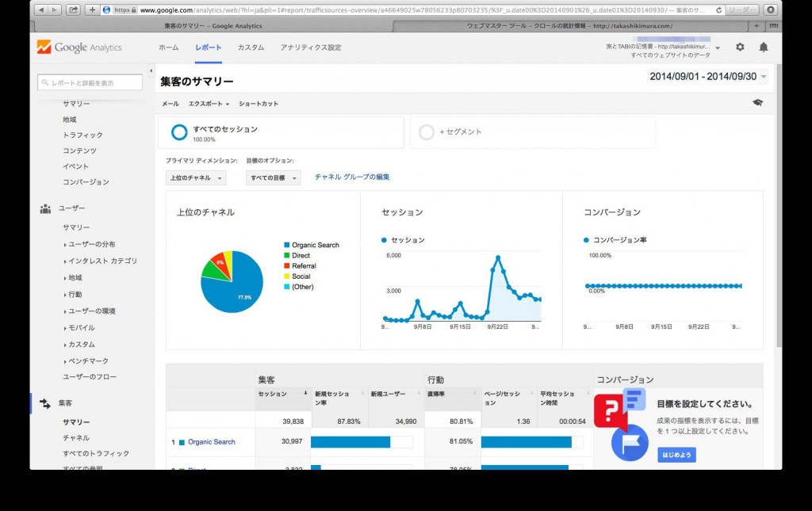Select the レポート tab
Image resolution: width=812 pixels, height=511 pixels.
pyautogui.click(x=207, y=47)
